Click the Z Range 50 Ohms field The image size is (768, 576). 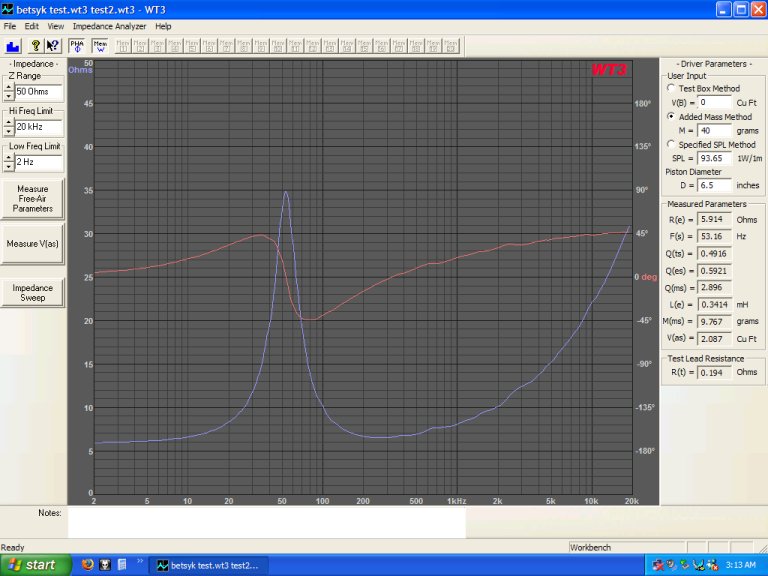pyautogui.click(x=39, y=92)
